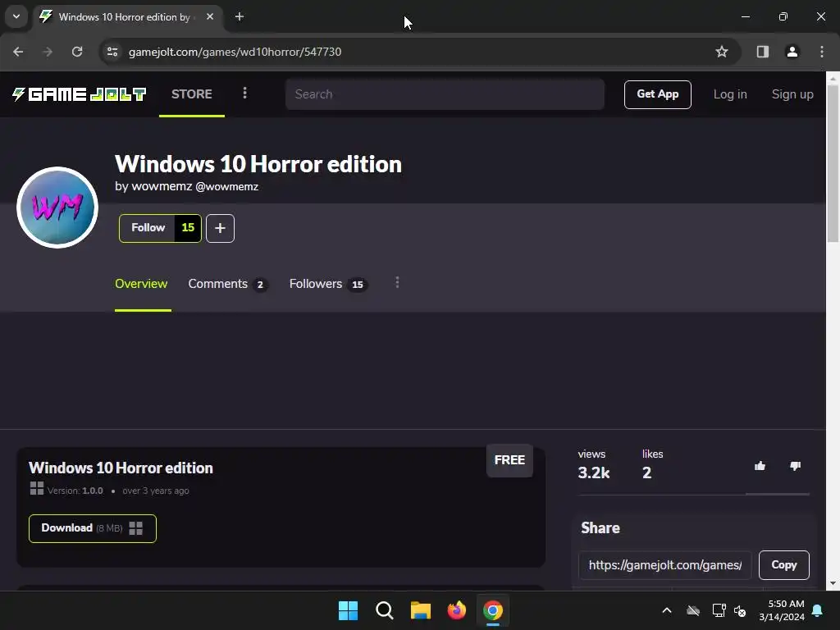Click the Version 1.0.0 text
Screen dimensions: 840x630
[x=75, y=491]
